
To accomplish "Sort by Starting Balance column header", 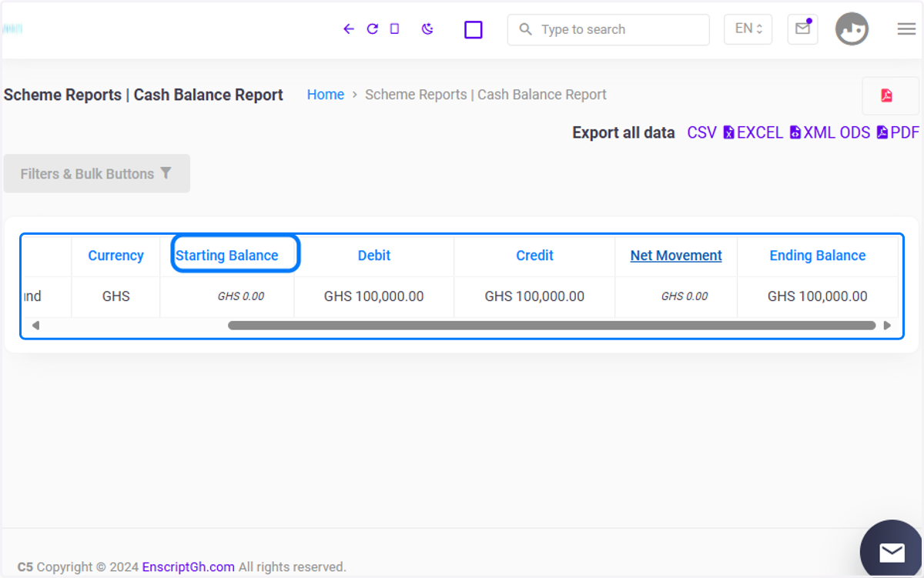I will click(x=227, y=256).
